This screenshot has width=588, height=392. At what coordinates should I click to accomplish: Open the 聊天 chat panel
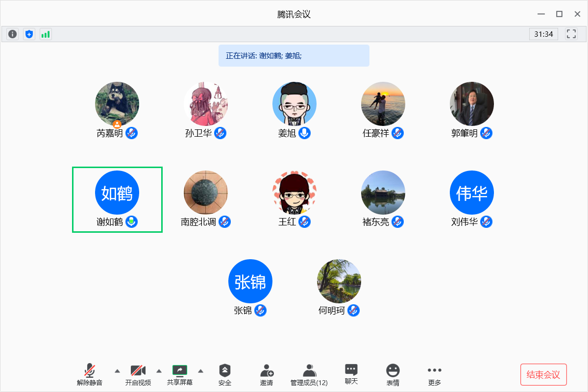[x=351, y=375]
